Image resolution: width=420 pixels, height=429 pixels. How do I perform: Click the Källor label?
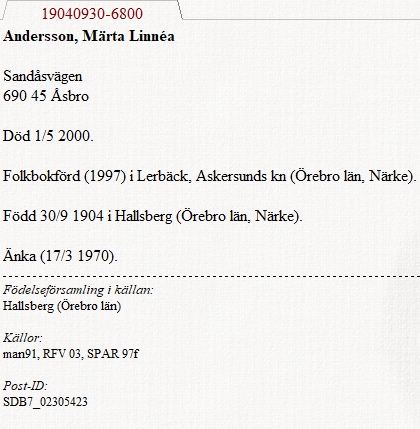(x=23, y=338)
